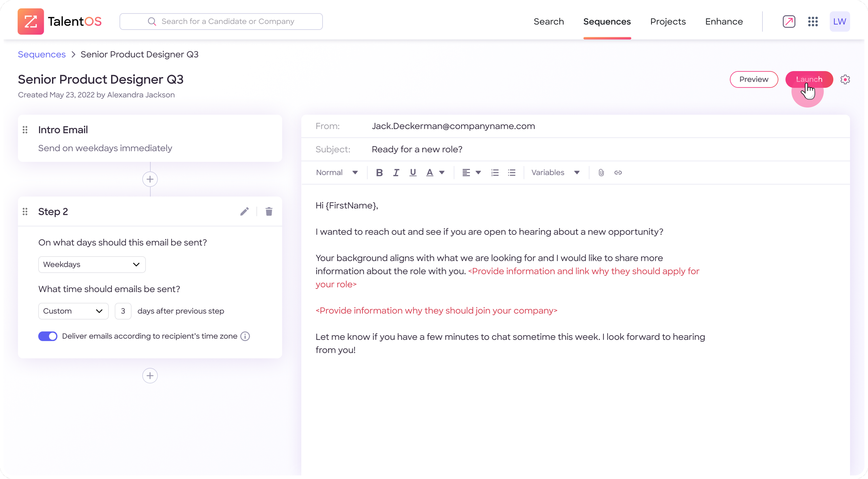868x479 pixels.
Task: Open the Weekdays dropdown
Action: 92,265
